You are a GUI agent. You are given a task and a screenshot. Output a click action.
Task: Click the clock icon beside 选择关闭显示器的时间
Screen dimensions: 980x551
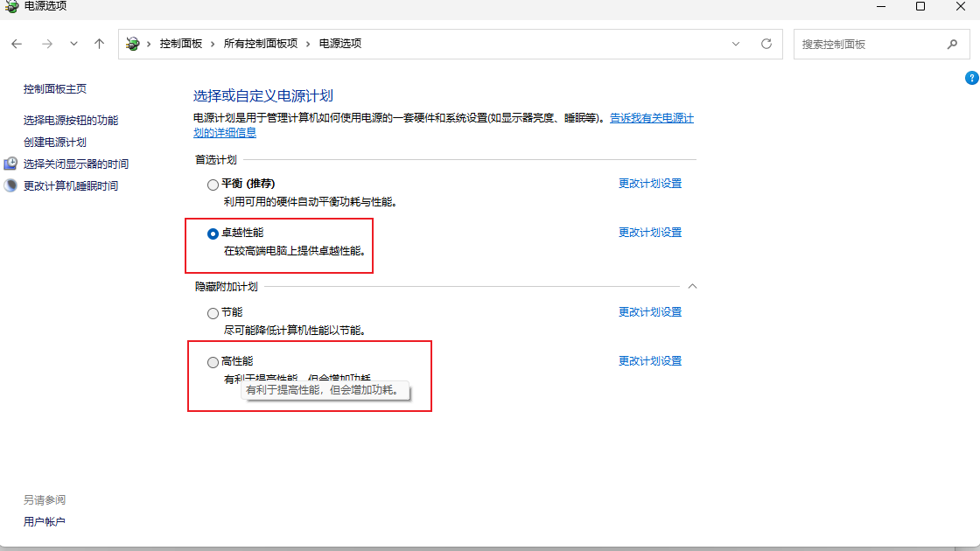(x=10, y=164)
